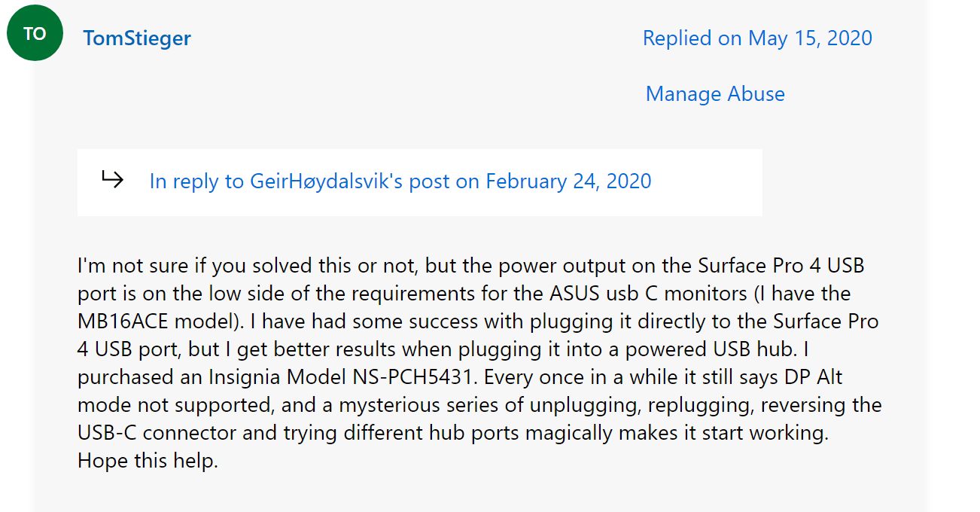
Task: Open the Manage Abuse link
Action: (715, 94)
